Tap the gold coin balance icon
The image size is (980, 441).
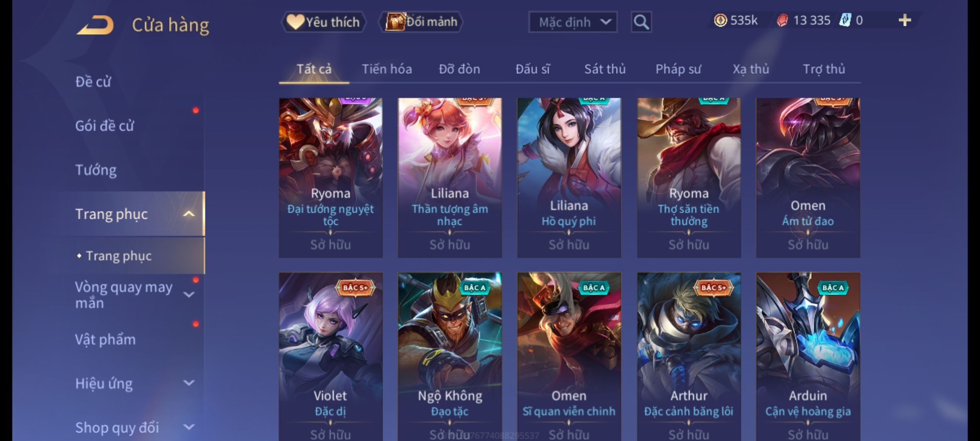click(720, 20)
